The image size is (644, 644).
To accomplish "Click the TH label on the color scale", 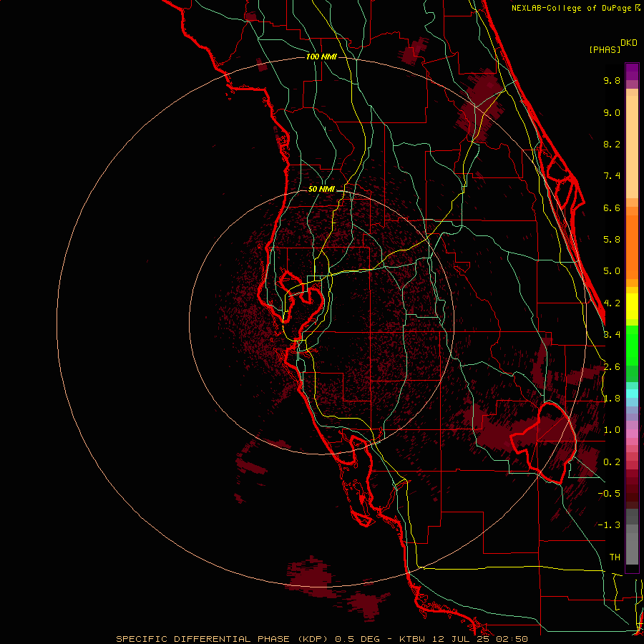I will coord(615,557).
